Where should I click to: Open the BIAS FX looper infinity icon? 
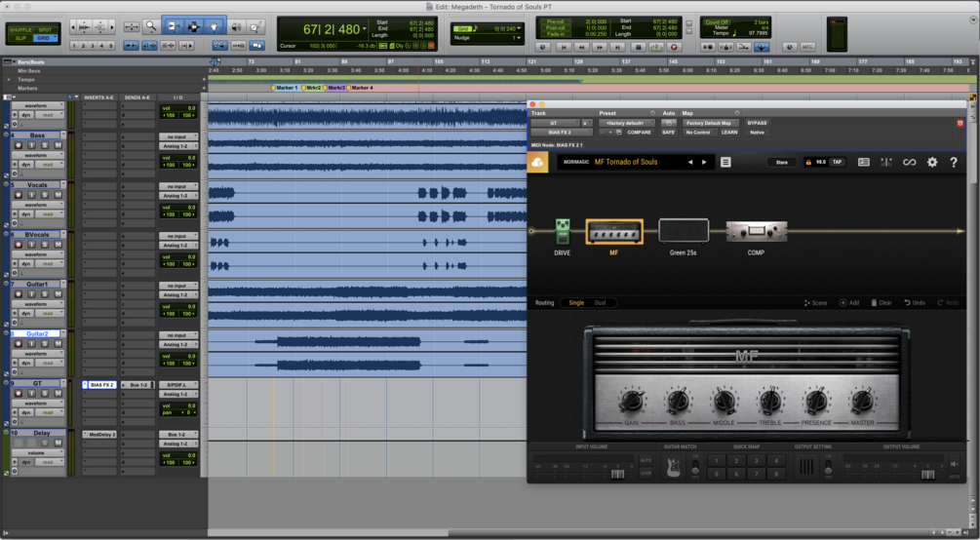pyautogui.click(x=909, y=162)
